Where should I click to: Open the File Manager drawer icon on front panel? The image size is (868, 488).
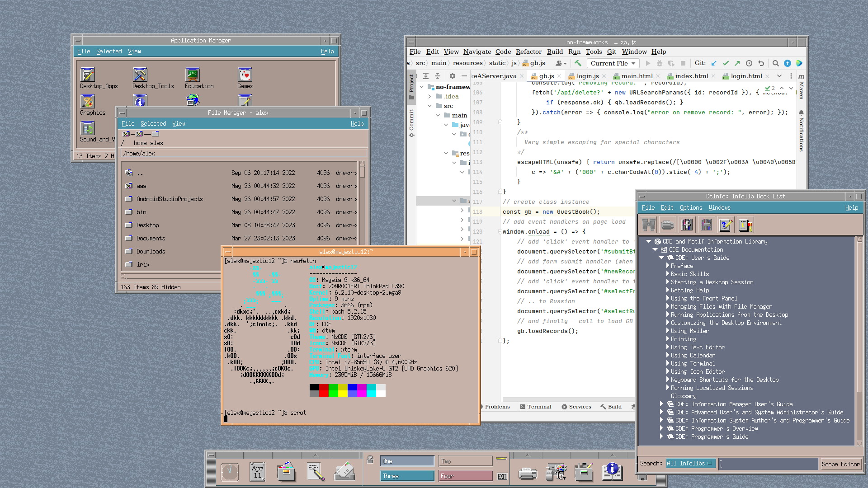click(x=286, y=472)
